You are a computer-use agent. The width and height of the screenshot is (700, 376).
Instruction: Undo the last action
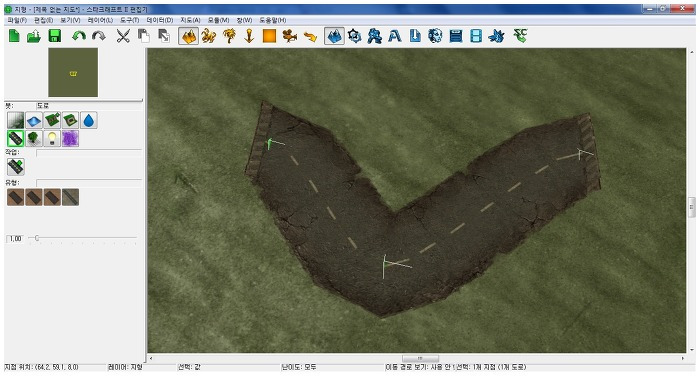79,36
